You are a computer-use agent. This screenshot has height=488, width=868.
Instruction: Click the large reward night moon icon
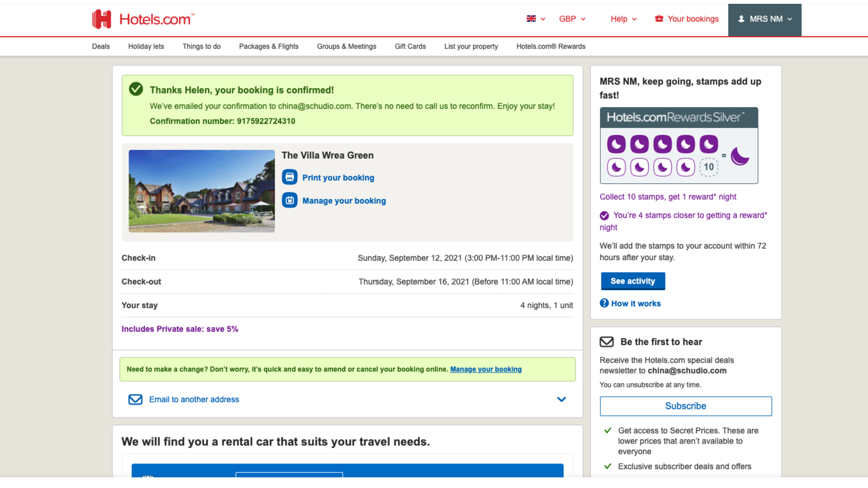tap(739, 156)
